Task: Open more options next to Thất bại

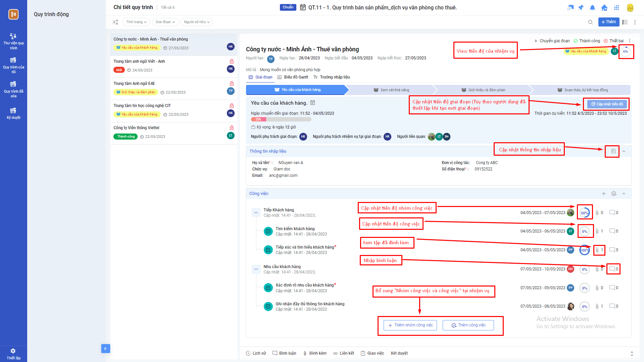Action: coord(630,41)
